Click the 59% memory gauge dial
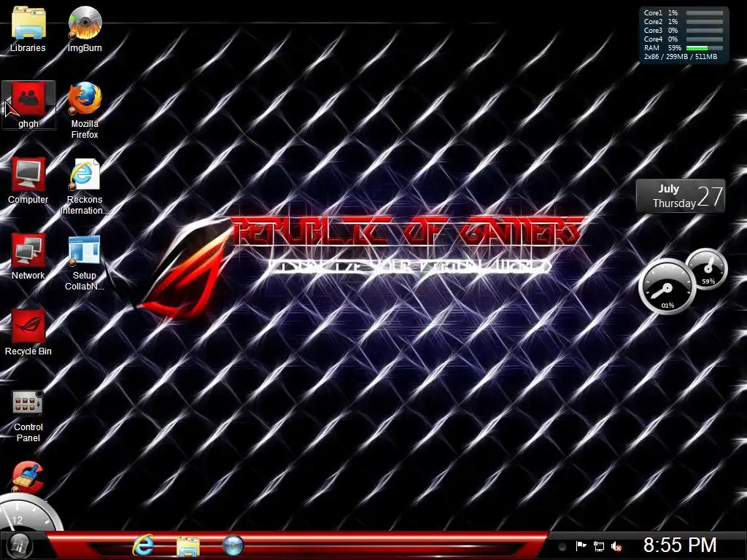 point(707,268)
